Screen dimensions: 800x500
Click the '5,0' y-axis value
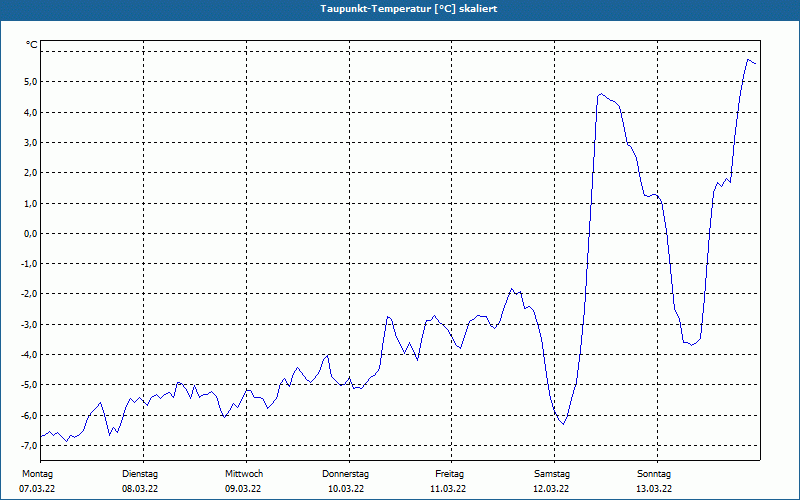click(30, 82)
